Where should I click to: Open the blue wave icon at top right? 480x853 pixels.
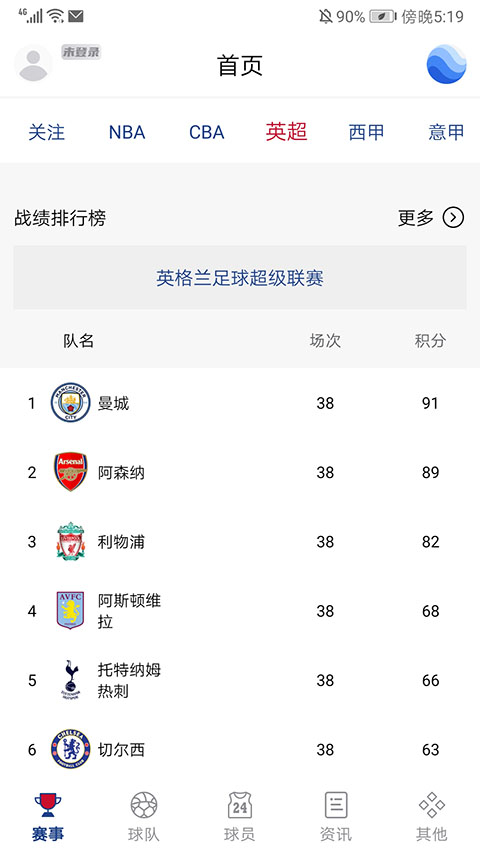coord(446,64)
